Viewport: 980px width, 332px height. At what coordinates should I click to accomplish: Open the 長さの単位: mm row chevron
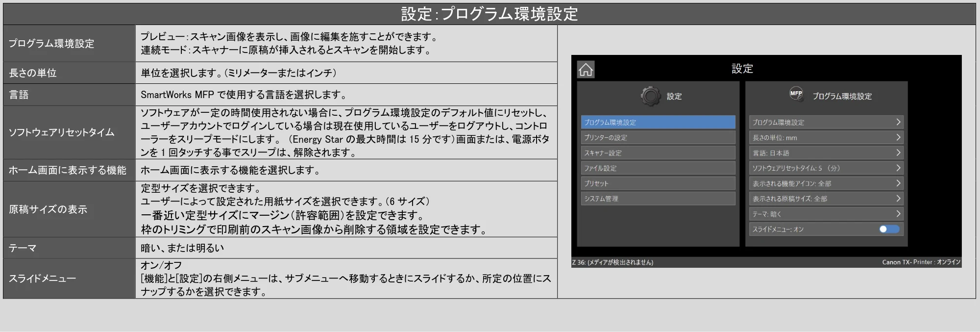898,137
